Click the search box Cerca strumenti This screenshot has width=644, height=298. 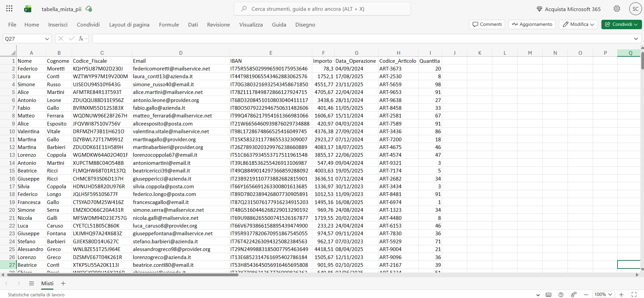tap(322, 9)
